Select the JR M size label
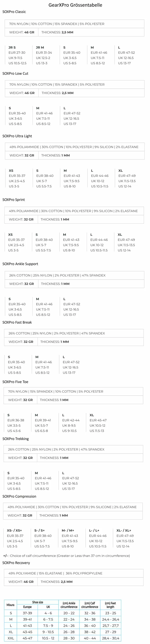This screenshot has height=644, width=150. (40, 48)
